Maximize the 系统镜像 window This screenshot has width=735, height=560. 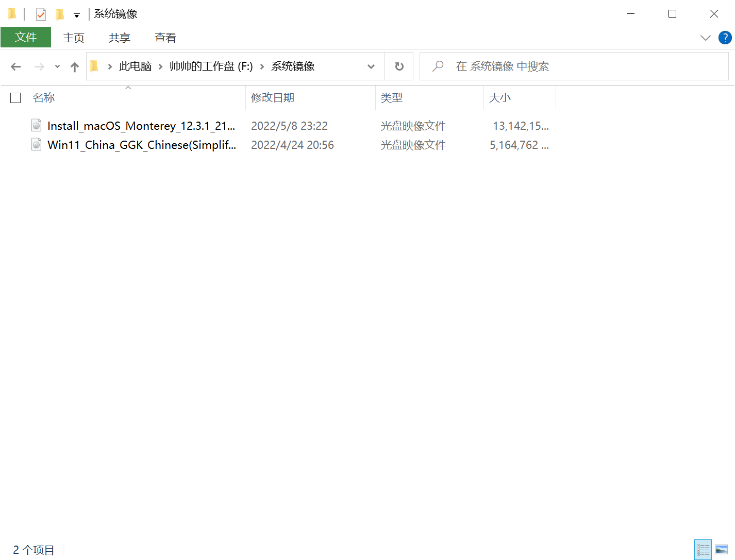[672, 14]
